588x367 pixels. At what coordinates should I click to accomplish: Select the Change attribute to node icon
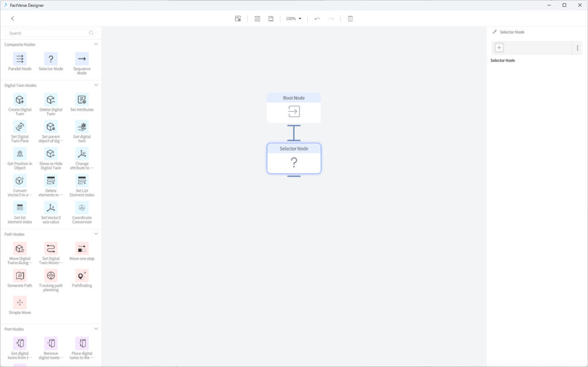(82, 154)
